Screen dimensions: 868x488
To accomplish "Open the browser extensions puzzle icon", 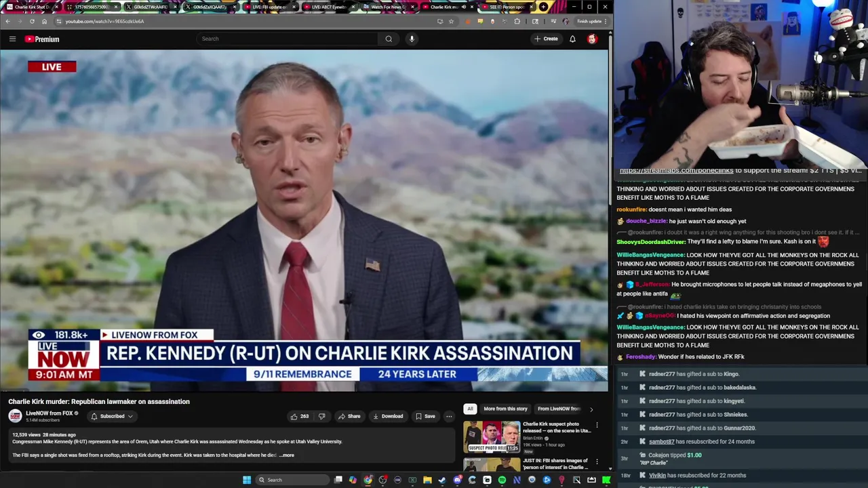I will [x=517, y=21].
